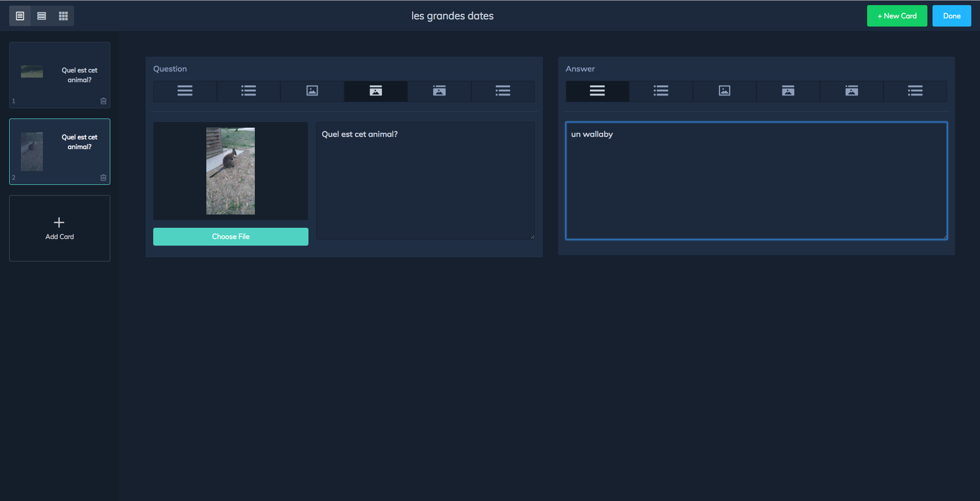Click the question text field 'Quel est cet animal?'
Viewport: 980px width, 501px height.
coord(425,181)
